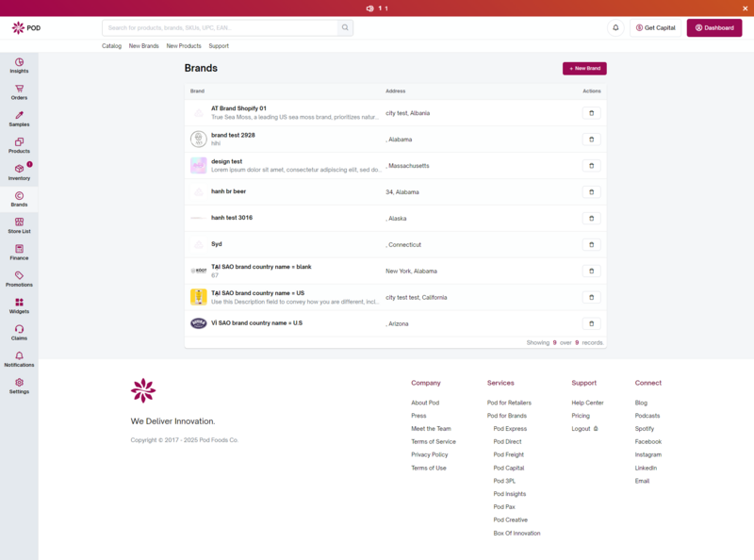Click the New Brand button
Viewport: 754px width, 560px height.
[584, 69]
